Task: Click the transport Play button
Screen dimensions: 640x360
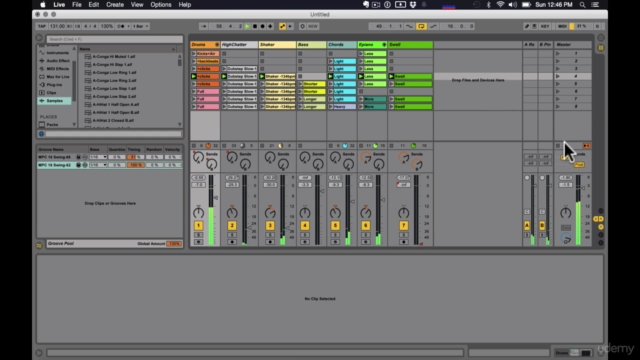Action: (247, 26)
